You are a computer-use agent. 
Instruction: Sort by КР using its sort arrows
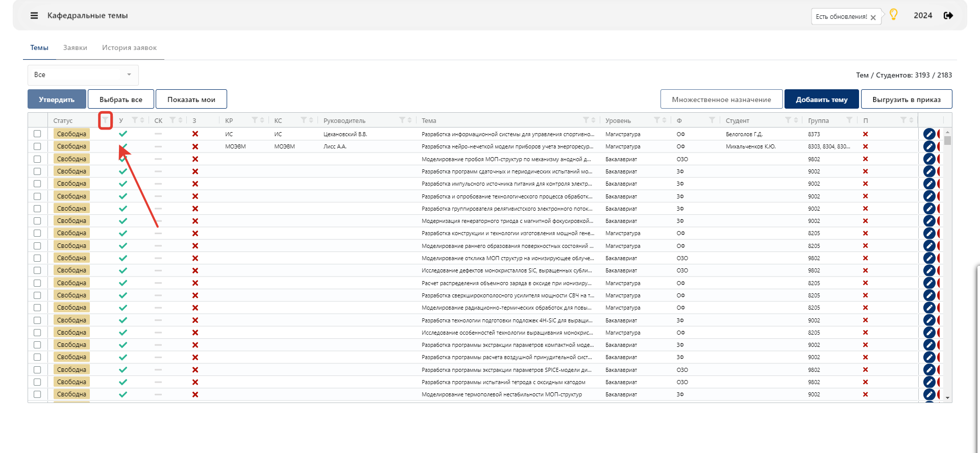(262, 120)
